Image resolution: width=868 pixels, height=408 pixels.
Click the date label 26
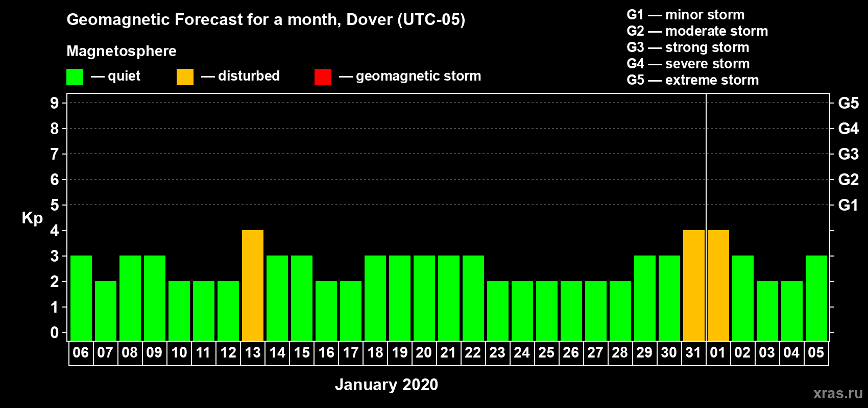coord(571,352)
